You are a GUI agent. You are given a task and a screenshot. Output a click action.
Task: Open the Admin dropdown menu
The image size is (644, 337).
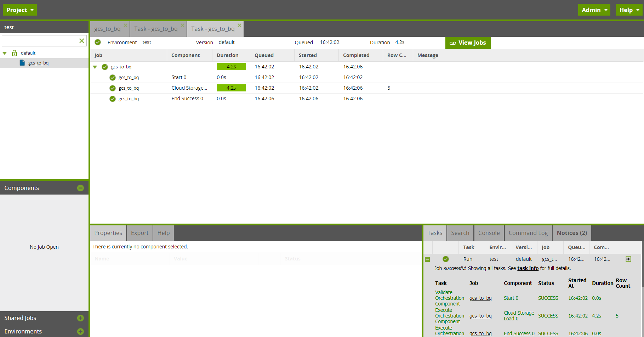tap(594, 10)
